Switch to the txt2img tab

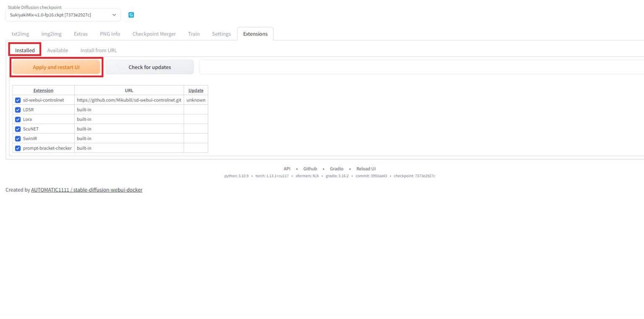(x=20, y=34)
